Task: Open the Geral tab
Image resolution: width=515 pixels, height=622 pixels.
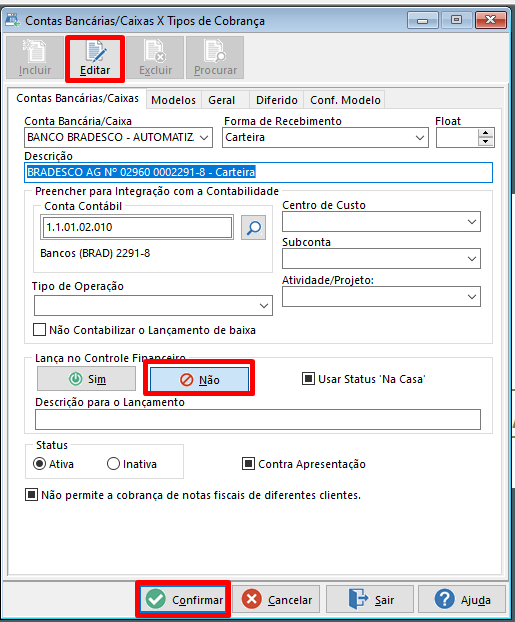Action: pos(221,100)
